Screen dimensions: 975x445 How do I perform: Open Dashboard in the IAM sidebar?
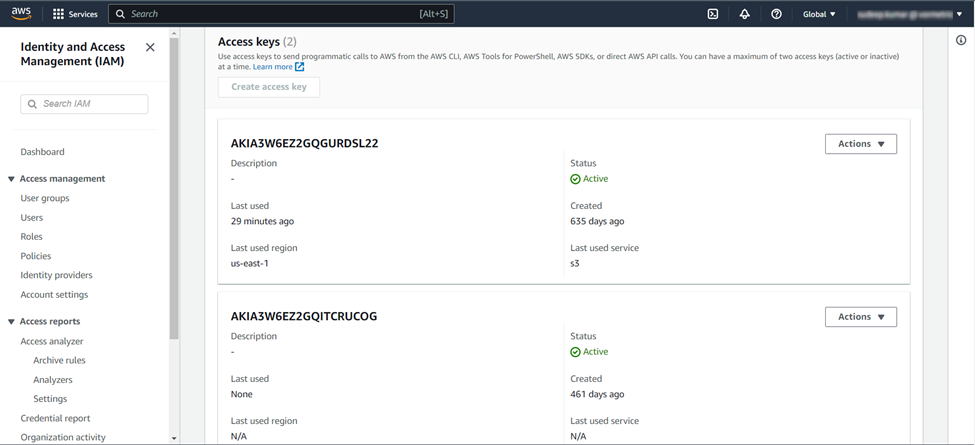tap(42, 152)
